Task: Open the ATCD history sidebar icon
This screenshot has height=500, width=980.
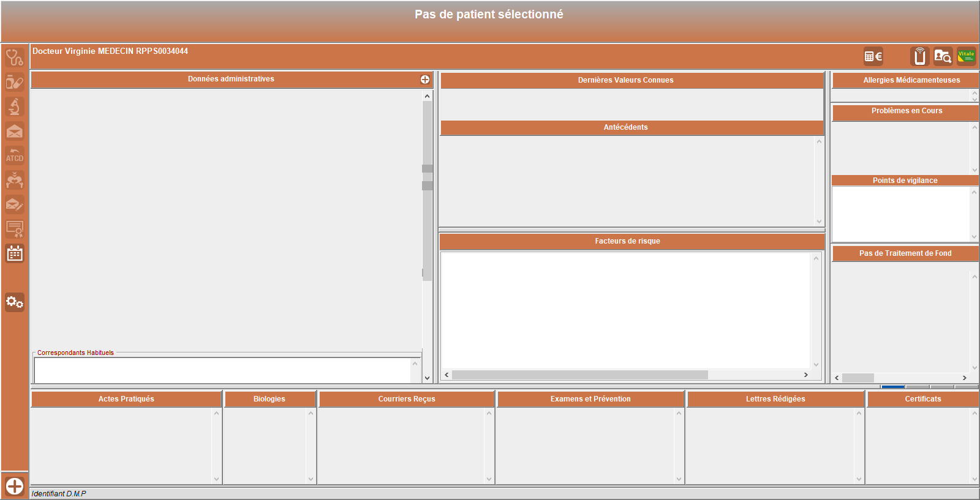Action: pyautogui.click(x=15, y=155)
